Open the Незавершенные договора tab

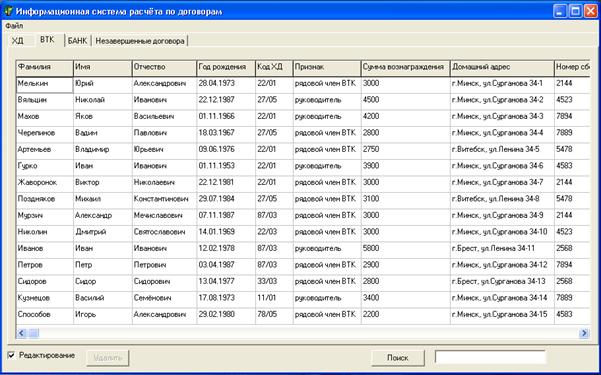[x=140, y=41]
